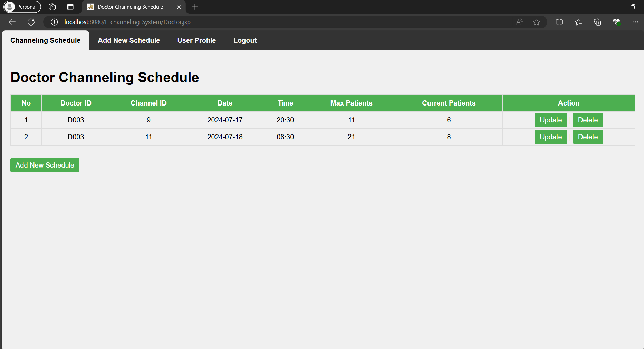
Task: Open the Collections icon
Action: pyautogui.click(x=597, y=22)
